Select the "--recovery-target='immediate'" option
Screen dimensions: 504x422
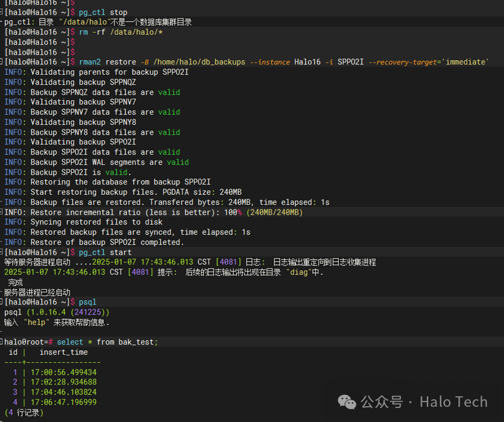tap(429, 62)
